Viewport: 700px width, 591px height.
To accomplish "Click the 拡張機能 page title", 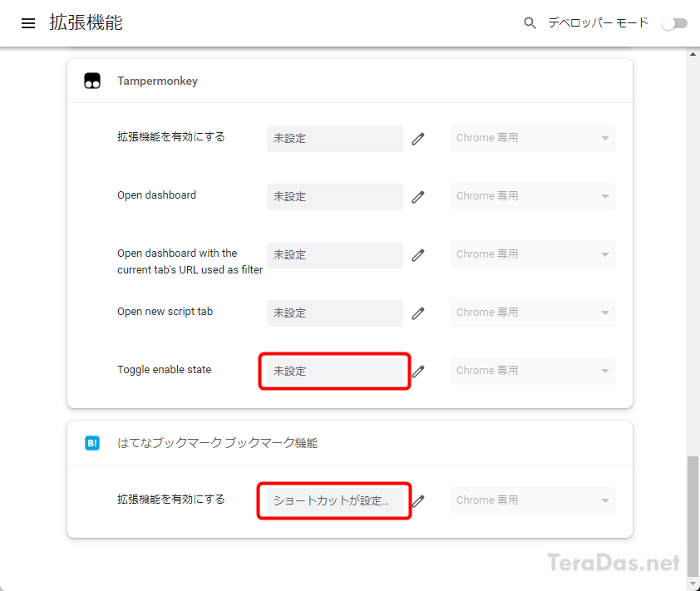I will [x=86, y=22].
